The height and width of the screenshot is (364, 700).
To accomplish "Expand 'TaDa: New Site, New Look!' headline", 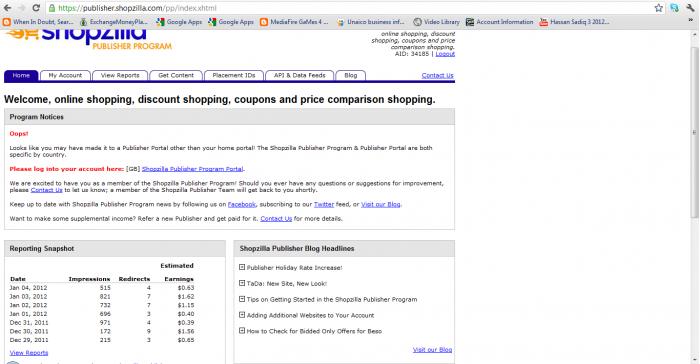I will point(242,283).
